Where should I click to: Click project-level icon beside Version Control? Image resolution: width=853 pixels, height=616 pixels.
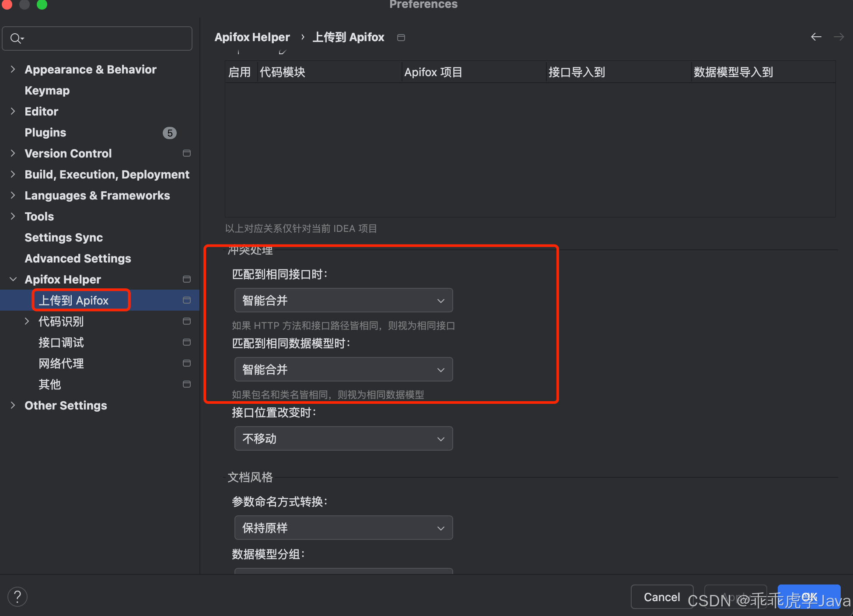click(x=187, y=153)
